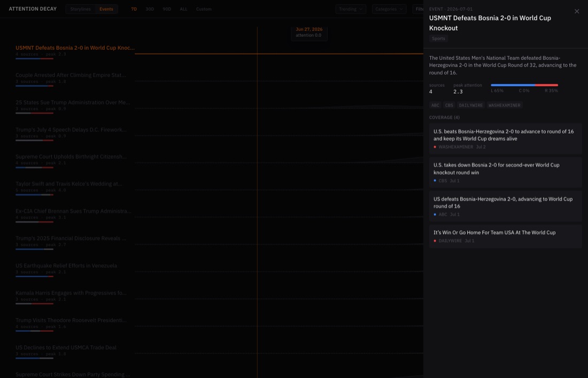Choose the ALL time range

[x=183, y=9]
